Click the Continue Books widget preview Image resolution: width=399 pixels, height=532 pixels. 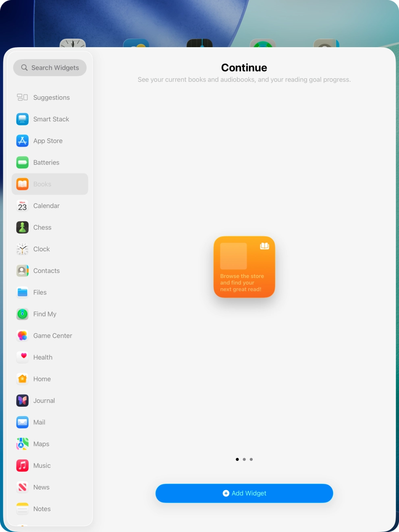pyautogui.click(x=244, y=267)
